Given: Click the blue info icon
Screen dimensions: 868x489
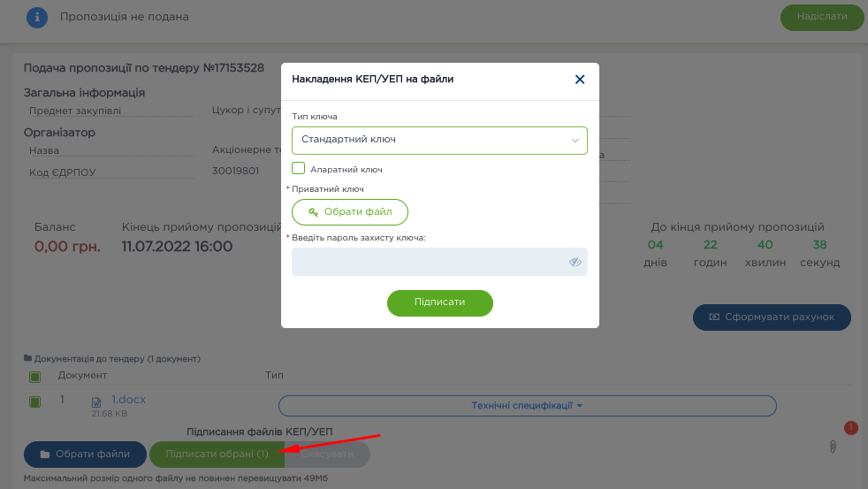Looking at the screenshot, I should point(36,17).
